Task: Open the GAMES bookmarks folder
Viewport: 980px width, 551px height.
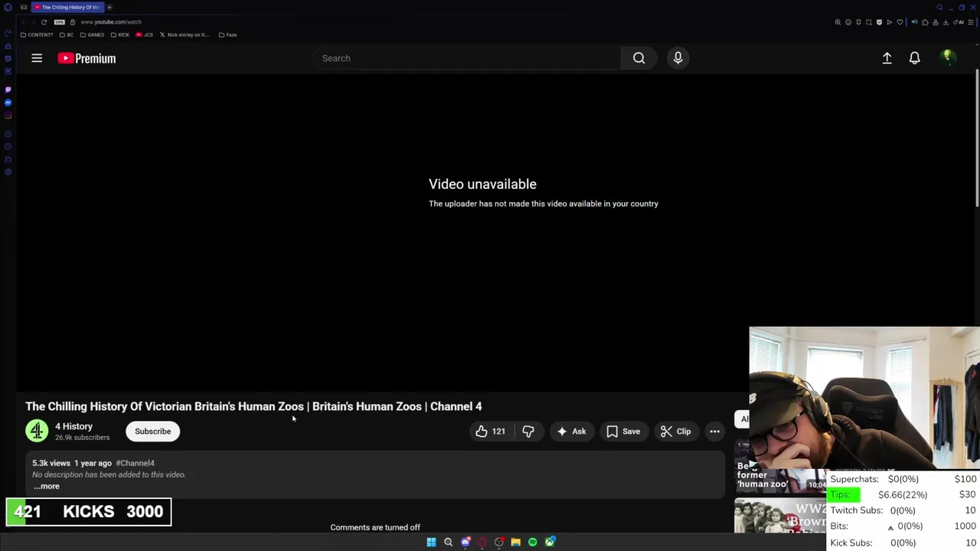Action: pos(92,34)
